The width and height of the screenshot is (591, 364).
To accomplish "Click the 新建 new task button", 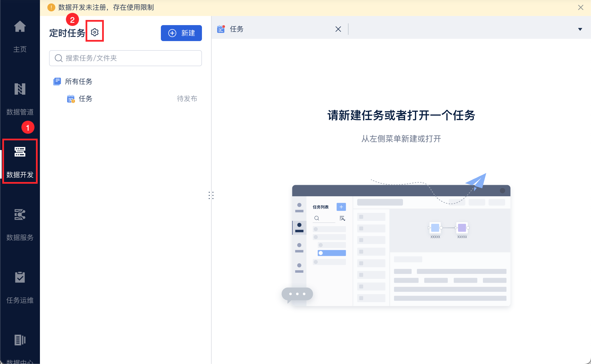I will pyautogui.click(x=181, y=33).
